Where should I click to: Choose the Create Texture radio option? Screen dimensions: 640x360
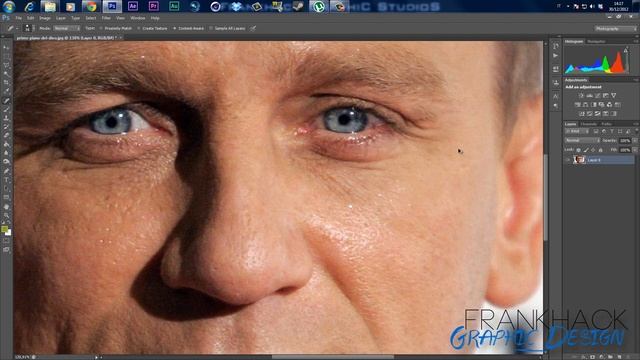(x=152, y=28)
